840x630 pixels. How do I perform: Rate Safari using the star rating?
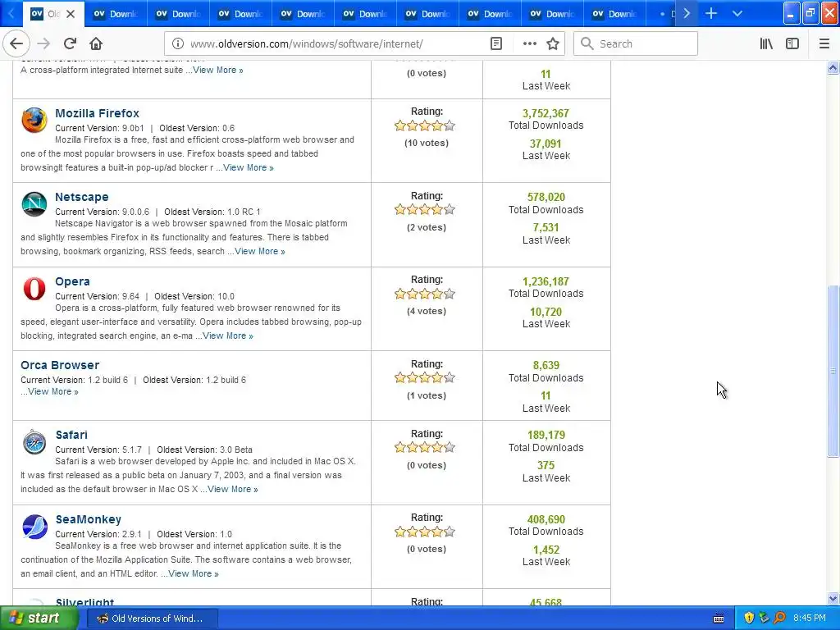(425, 447)
